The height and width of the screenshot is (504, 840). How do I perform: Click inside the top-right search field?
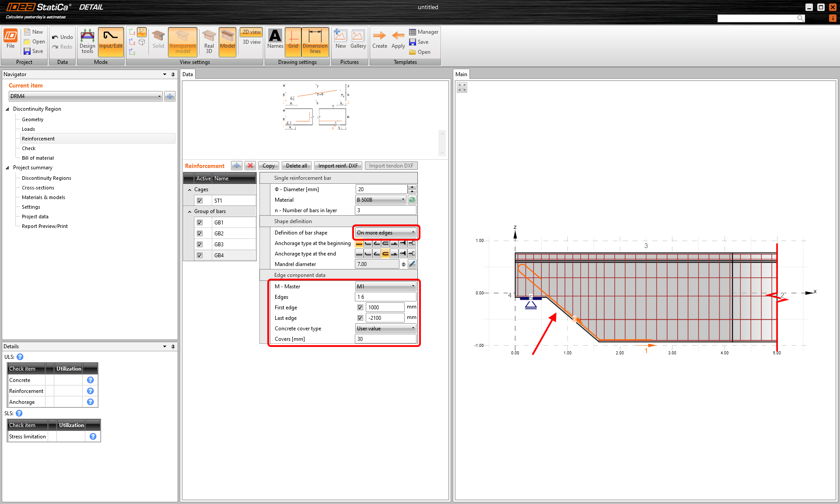(761, 18)
